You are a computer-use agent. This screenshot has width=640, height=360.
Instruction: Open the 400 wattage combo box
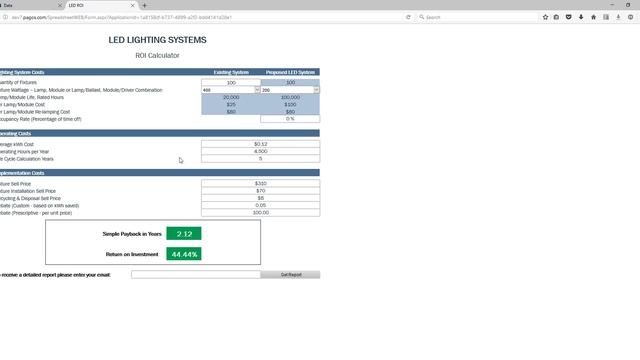[x=231, y=90]
